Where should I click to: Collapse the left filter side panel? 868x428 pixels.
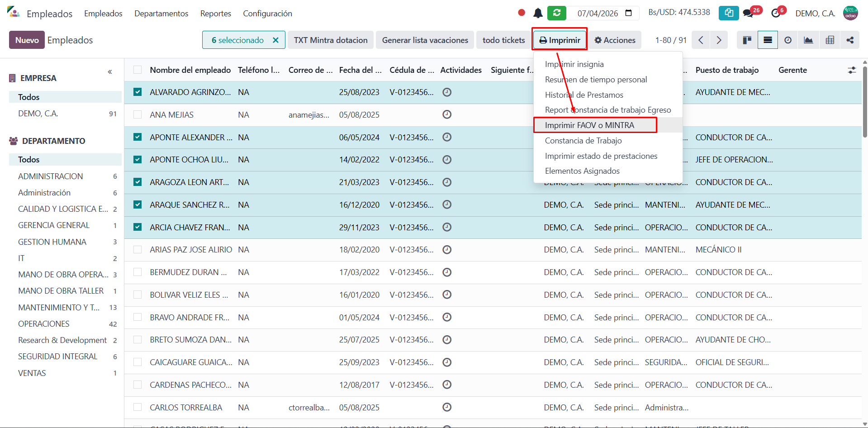[110, 72]
